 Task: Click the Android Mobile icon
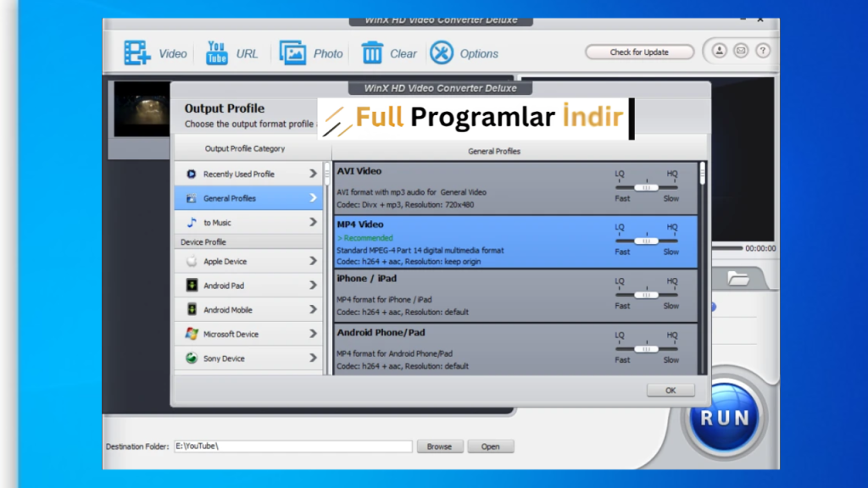(192, 310)
